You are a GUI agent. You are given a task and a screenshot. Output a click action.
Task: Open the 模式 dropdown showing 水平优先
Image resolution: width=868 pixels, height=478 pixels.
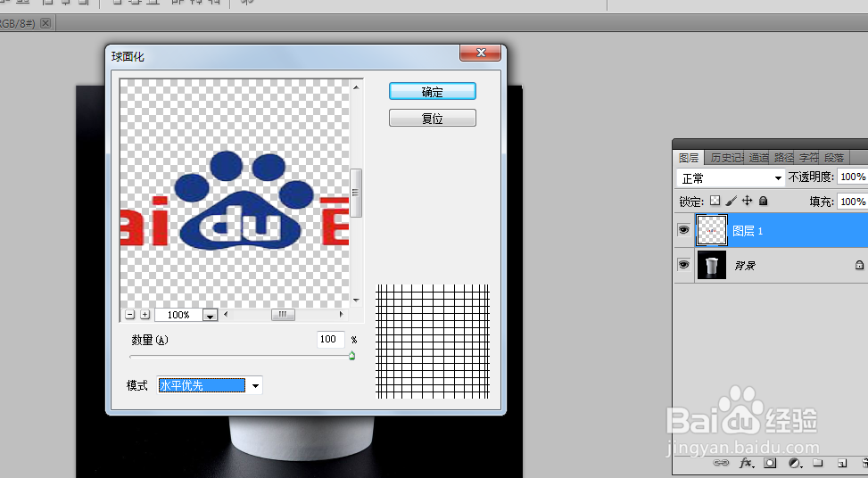click(210, 385)
